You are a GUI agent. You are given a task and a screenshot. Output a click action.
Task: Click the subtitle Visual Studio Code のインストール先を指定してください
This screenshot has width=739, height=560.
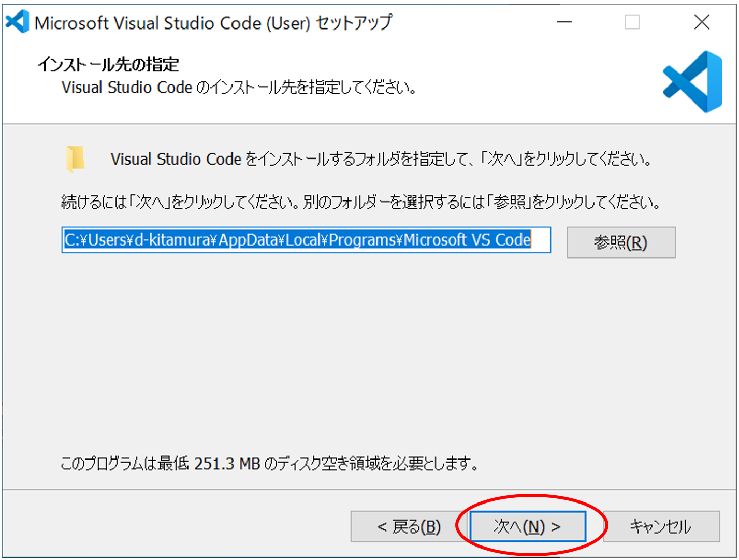click(239, 88)
